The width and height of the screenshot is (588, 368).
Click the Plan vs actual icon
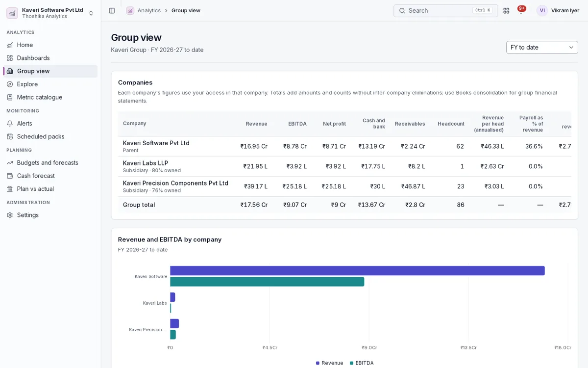coord(10,189)
